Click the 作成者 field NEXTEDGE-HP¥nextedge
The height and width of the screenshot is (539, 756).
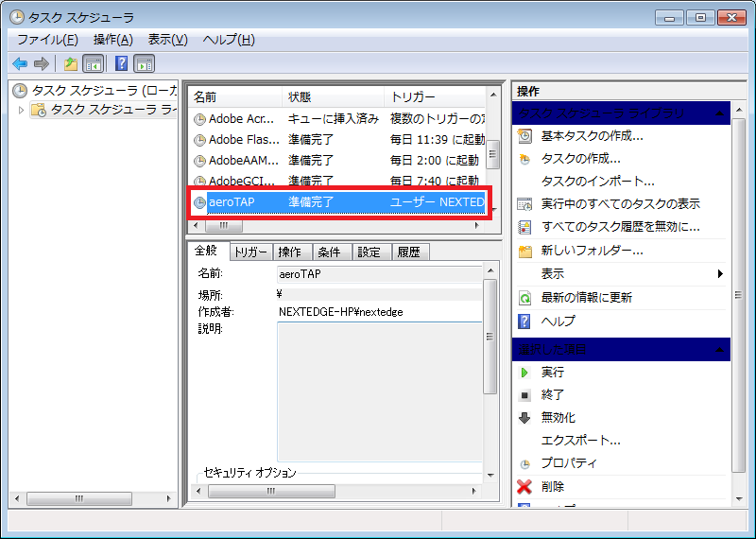coord(380,312)
